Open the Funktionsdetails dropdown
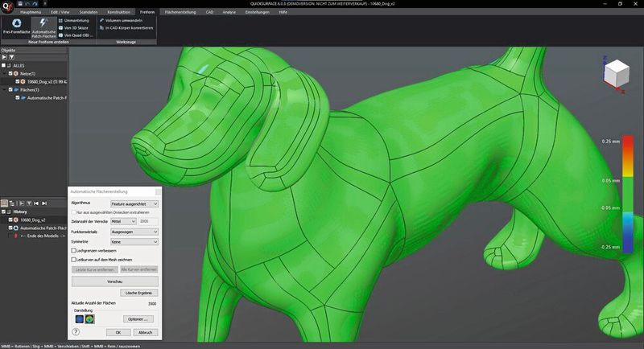The height and width of the screenshot is (349, 644). [x=133, y=231]
